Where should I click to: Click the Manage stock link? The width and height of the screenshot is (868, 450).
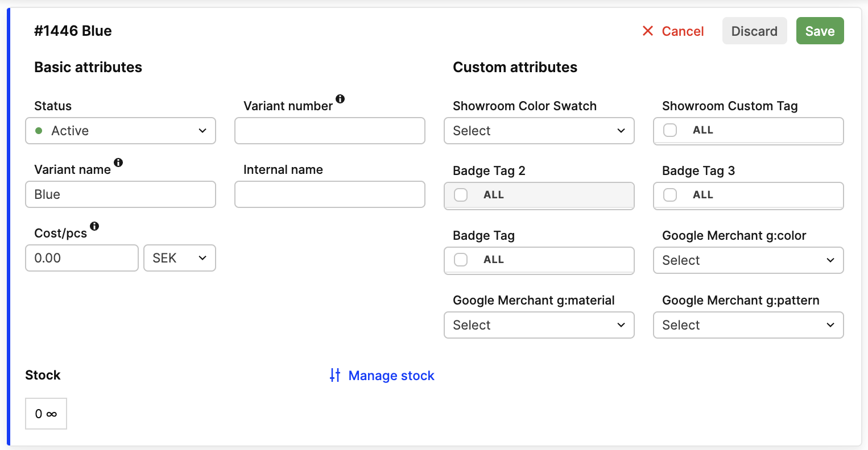[391, 376]
